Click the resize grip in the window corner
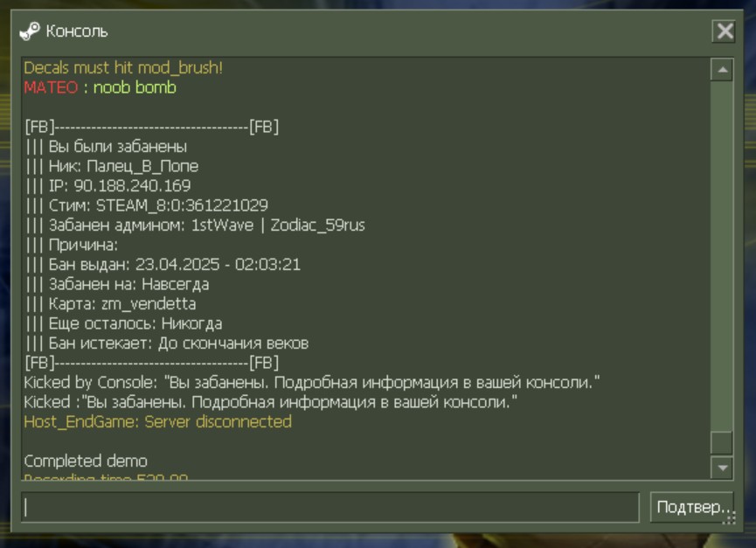This screenshot has height=548, width=756. coord(730,518)
